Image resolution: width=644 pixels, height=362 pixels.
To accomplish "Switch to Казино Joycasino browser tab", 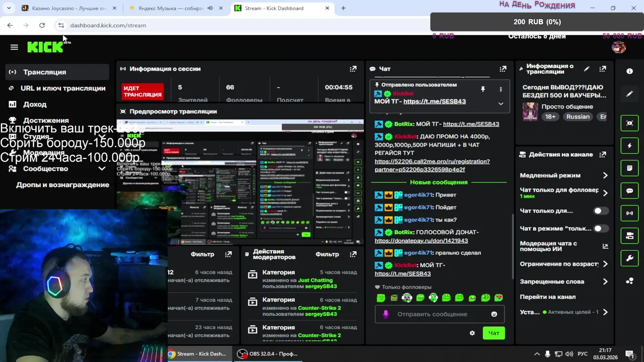I will pyautogui.click(x=68, y=8).
